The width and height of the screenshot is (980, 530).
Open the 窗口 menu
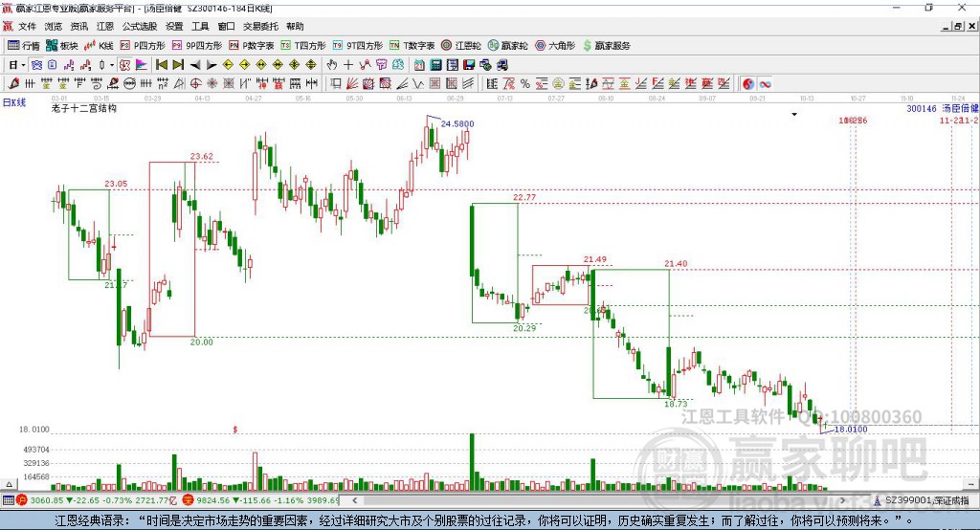click(226, 26)
